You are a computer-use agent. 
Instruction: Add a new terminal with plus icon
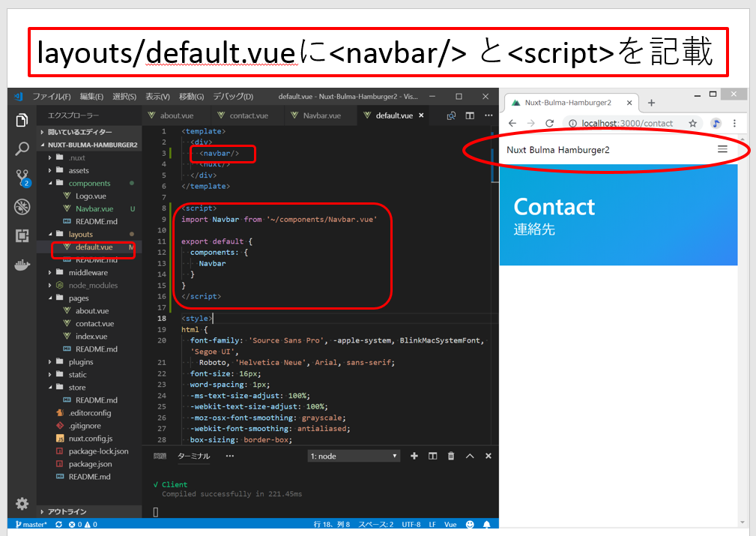pyautogui.click(x=414, y=456)
